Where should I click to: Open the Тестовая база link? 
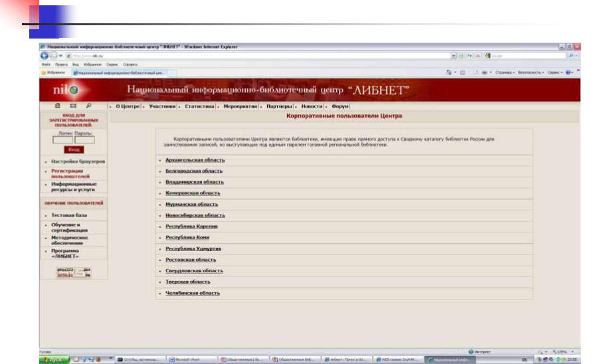click(69, 215)
